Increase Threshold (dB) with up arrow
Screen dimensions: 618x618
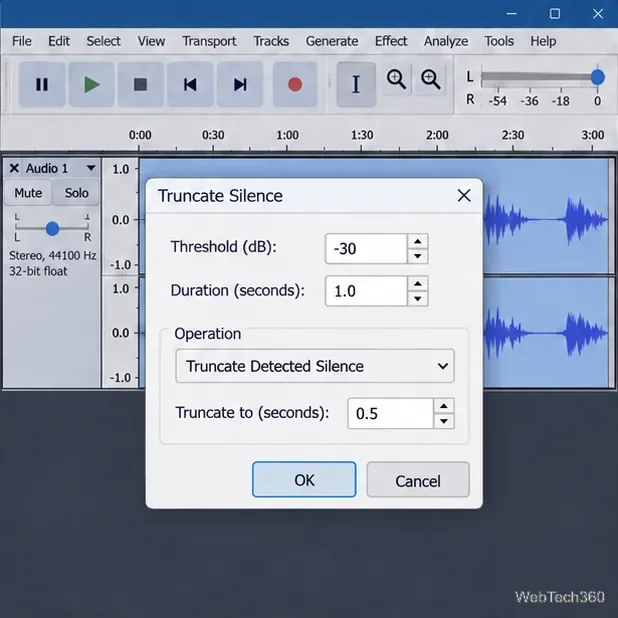[x=418, y=241]
